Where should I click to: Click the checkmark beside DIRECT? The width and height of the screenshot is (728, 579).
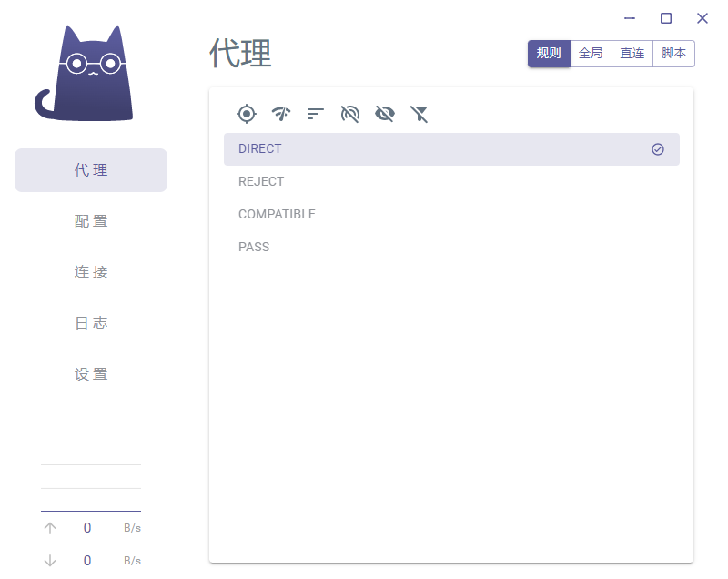[657, 148]
